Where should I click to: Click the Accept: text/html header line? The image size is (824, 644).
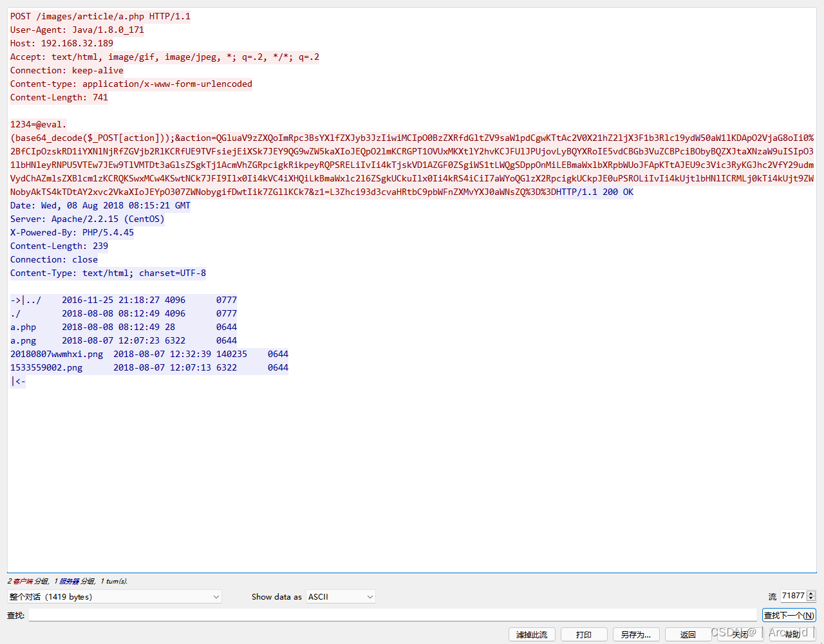(x=165, y=57)
